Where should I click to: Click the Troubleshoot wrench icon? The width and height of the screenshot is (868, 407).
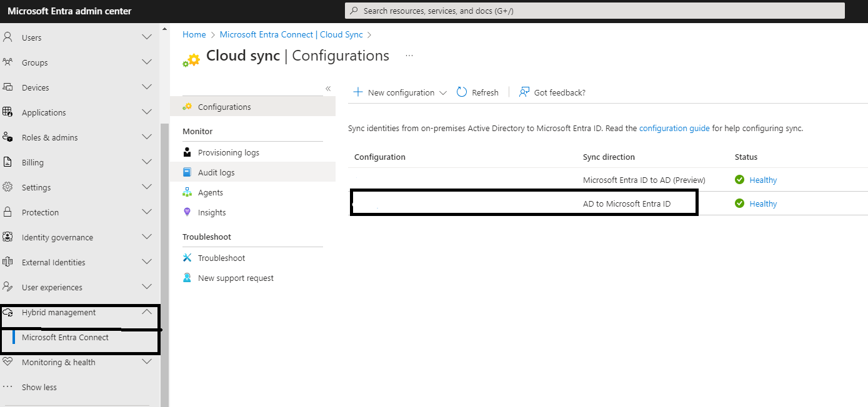coord(187,258)
